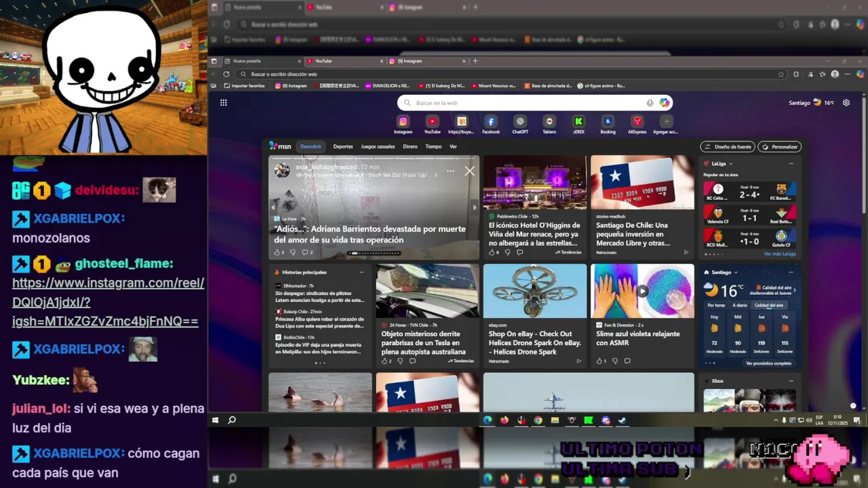Play the Slime azul violeta video

(x=642, y=291)
